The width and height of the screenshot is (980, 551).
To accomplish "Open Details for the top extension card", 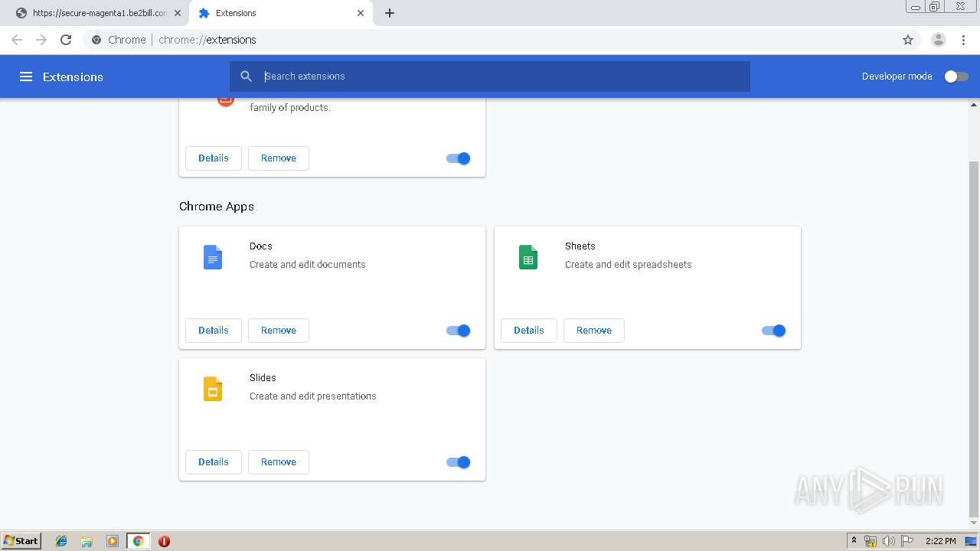I will coord(214,158).
